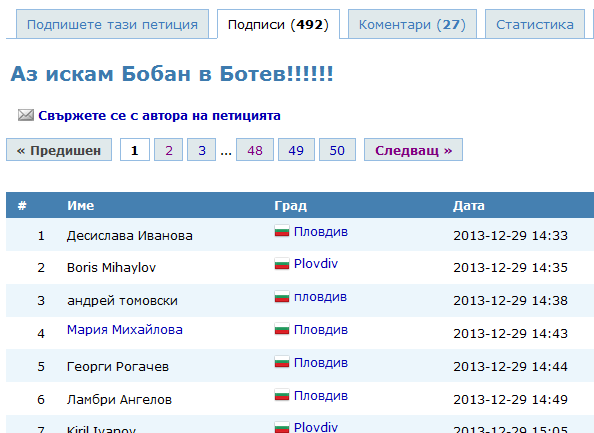
Task: Click the Plovdiv city link for Boris Mihaylov
Action: pyautogui.click(x=316, y=264)
